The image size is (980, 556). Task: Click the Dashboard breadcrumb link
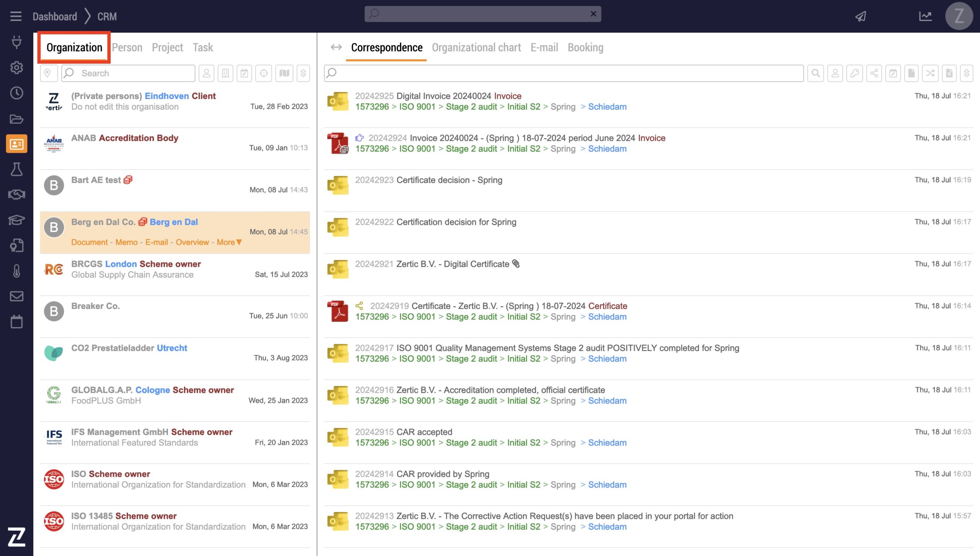[x=55, y=16]
